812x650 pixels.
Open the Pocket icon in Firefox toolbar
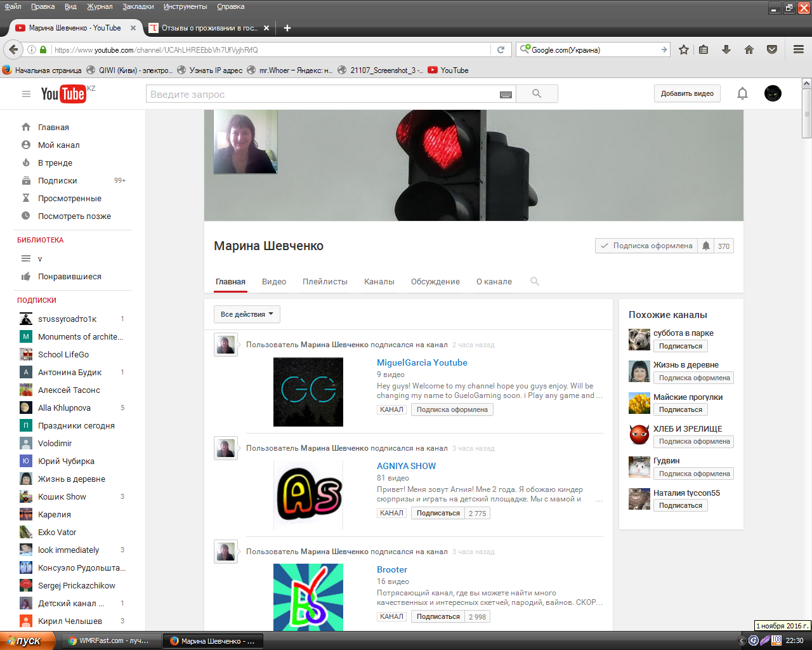(x=772, y=50)
